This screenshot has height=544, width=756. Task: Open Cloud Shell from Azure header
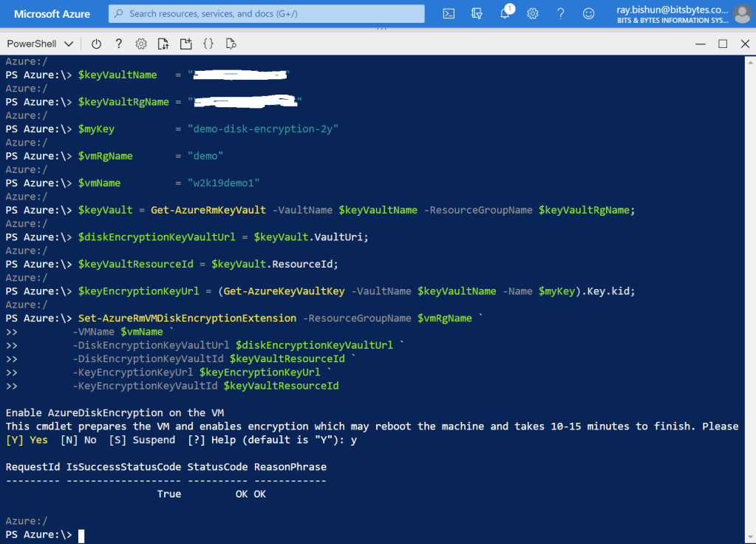click(x=449, y=13)
